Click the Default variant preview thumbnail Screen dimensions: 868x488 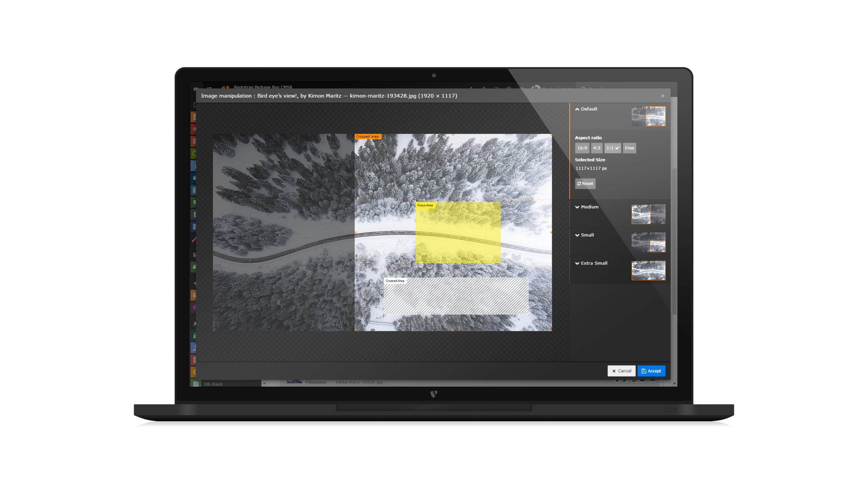pos(648,116)
